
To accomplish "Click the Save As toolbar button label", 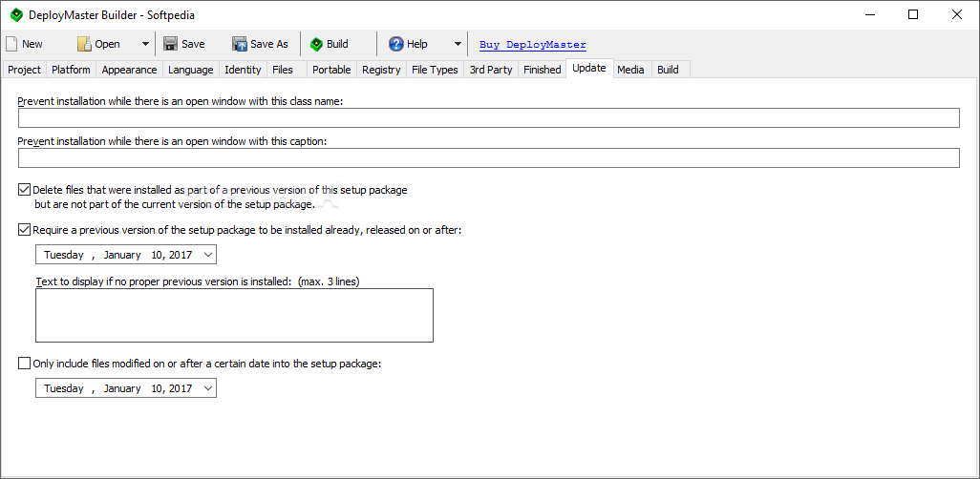I will [269, 44].
